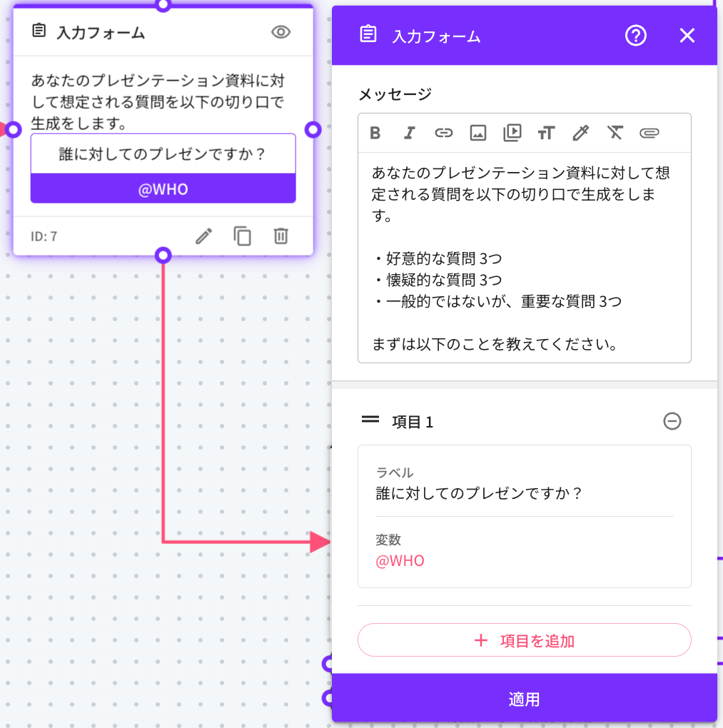Viewport: 723px width, 728px height.
Task: Toggle preview eye on input form node
Action: (x=281, y=32)
